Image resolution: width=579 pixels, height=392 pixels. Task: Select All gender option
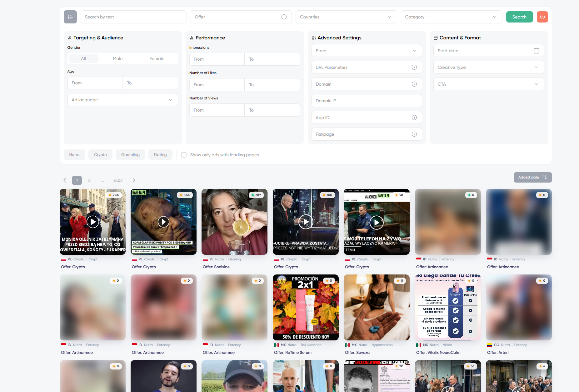pyautogui.click(x=83, y=58)
